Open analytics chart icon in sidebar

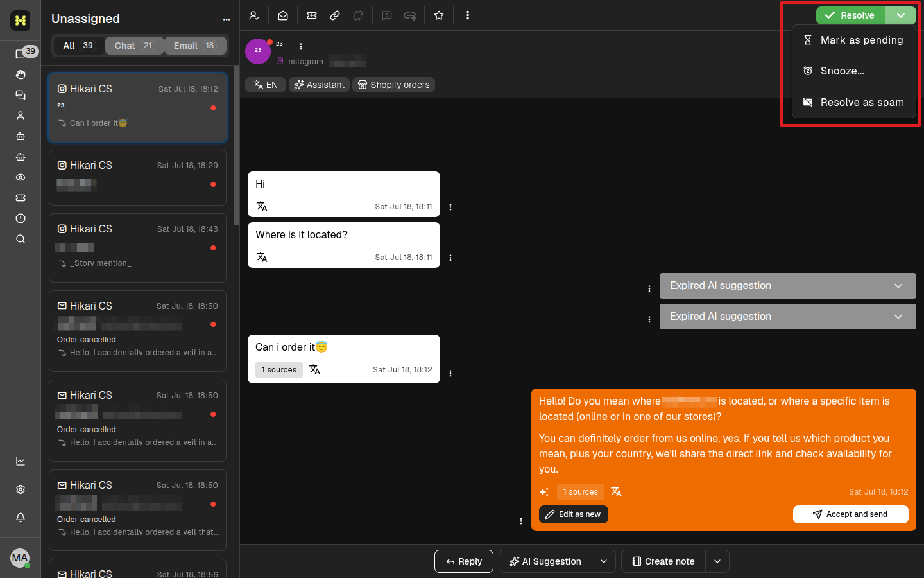(x=21, y=461)
